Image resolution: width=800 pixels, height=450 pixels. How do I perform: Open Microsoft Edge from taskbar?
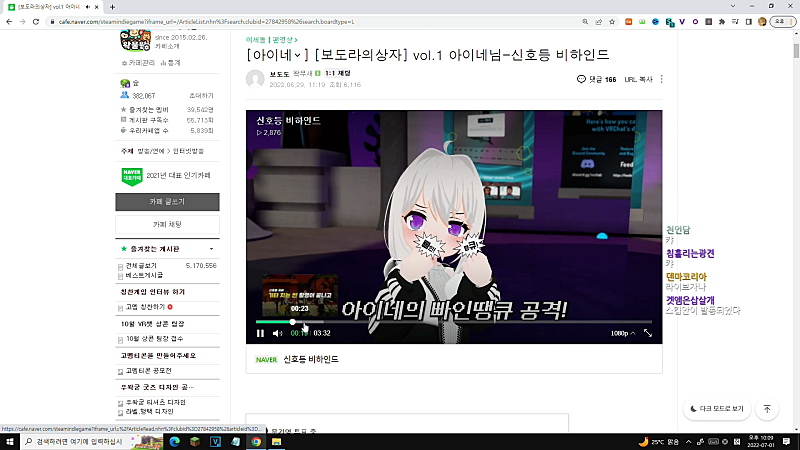pyautogui.click(x=174, y=441)
